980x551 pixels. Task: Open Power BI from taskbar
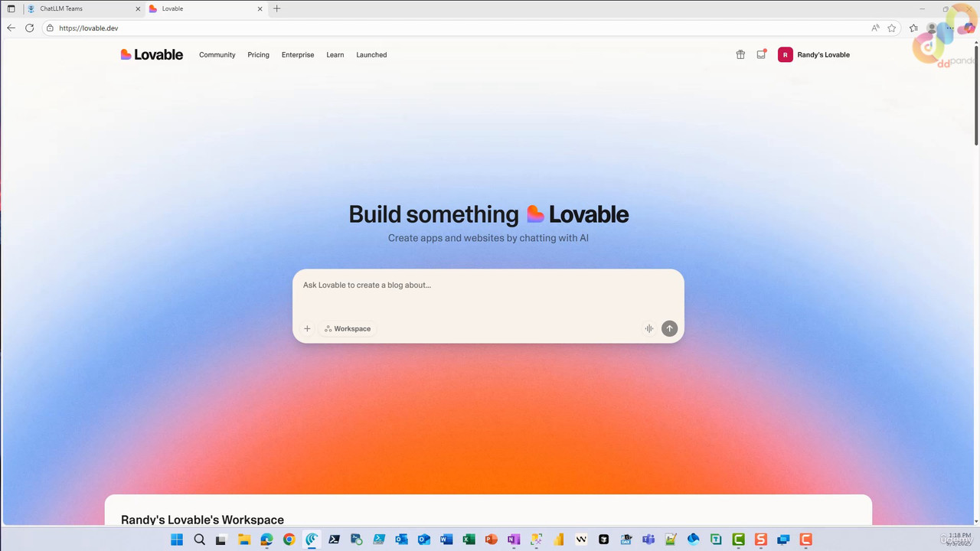point(559,540)
